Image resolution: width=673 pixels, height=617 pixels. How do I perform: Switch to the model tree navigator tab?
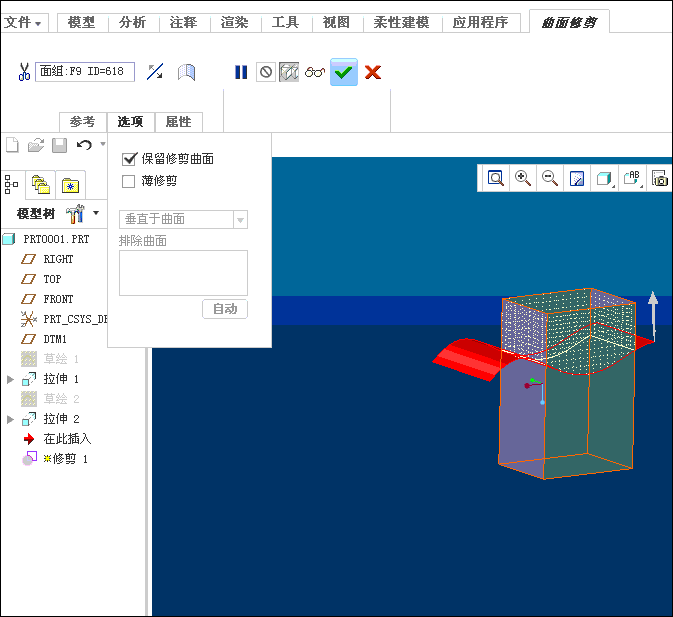12,185
